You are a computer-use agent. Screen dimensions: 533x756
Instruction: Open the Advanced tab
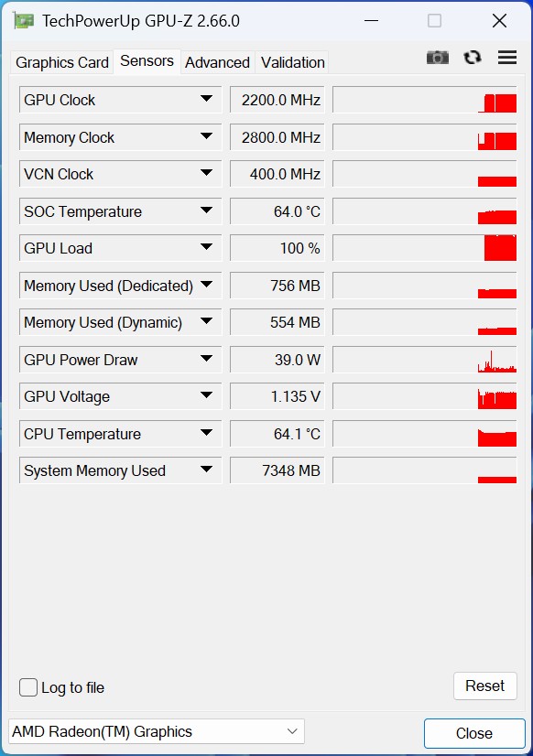click(218, 62)
